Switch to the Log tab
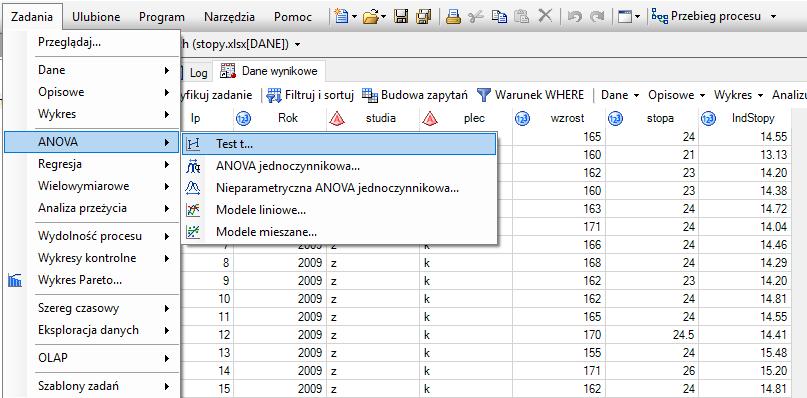807x398 pixels. tap(198, 73)
